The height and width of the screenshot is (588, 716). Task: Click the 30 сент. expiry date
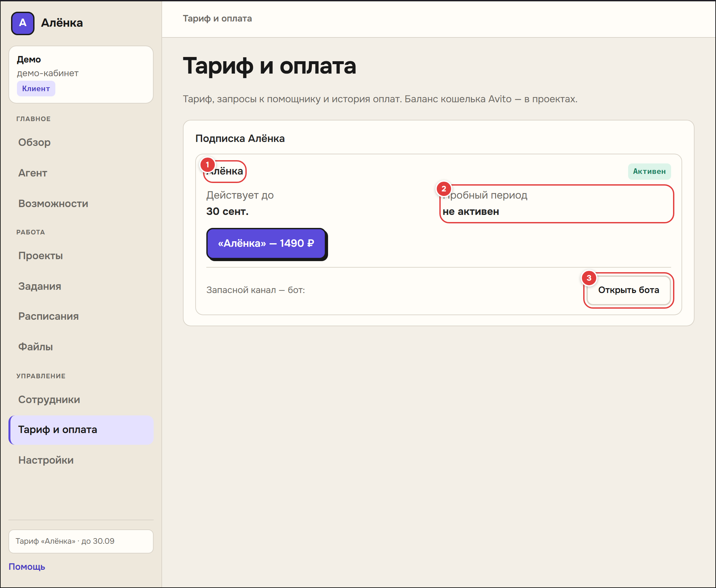(x=227, y=212)
